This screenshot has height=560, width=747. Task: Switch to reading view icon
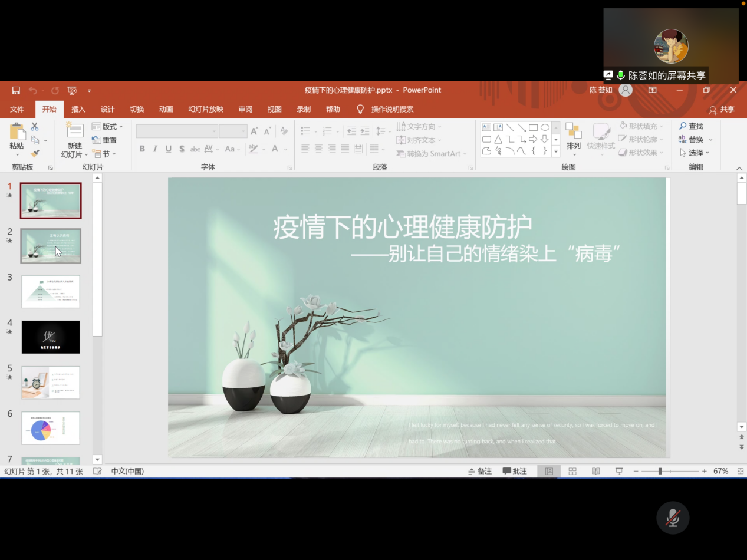595,472
